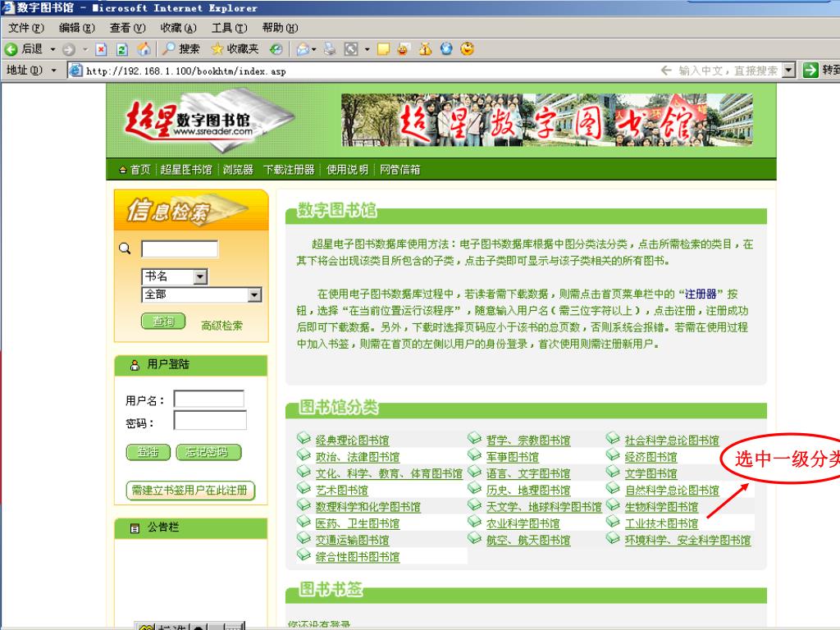This screenshot has width=840, height=630.
Task: Open the 注册器 link in instructions text
Action: [x=701, y=294]
